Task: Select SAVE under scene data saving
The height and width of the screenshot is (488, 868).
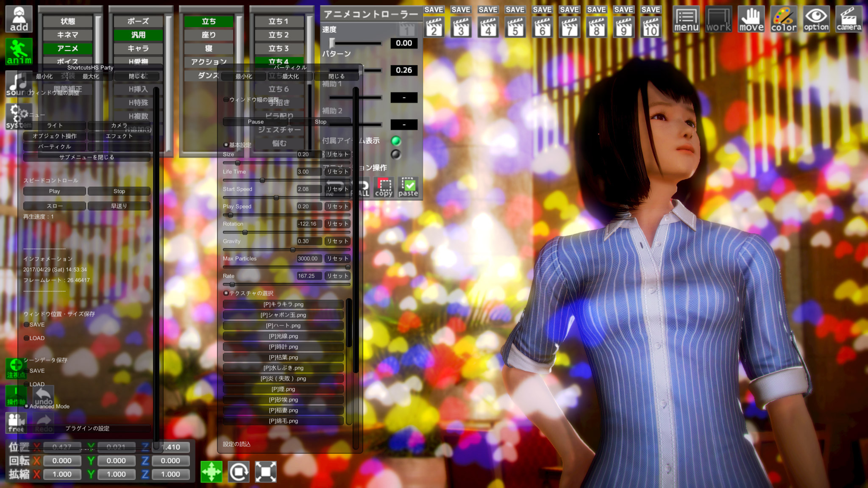Action: point(34,371)
